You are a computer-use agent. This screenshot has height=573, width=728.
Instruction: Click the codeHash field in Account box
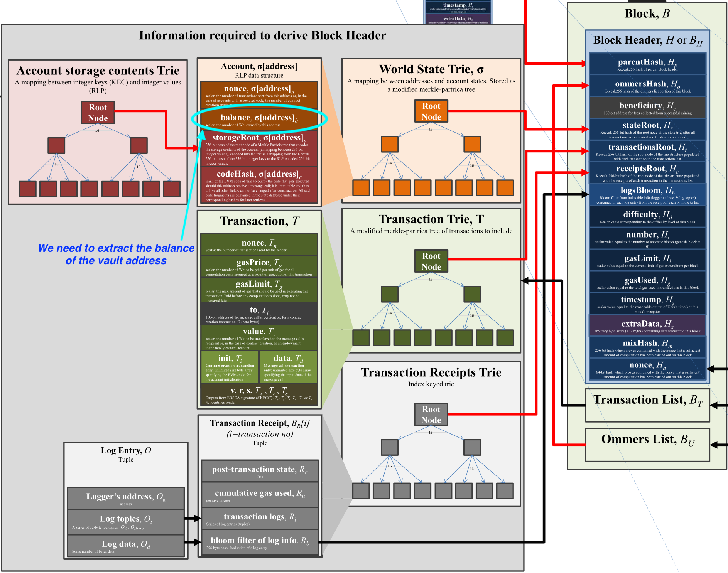[259, 185]
